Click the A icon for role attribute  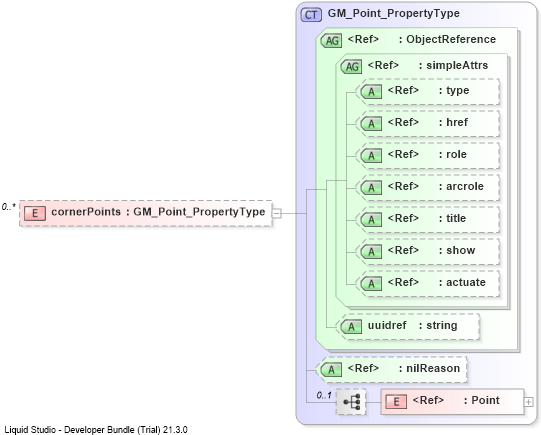coord(371,156)
